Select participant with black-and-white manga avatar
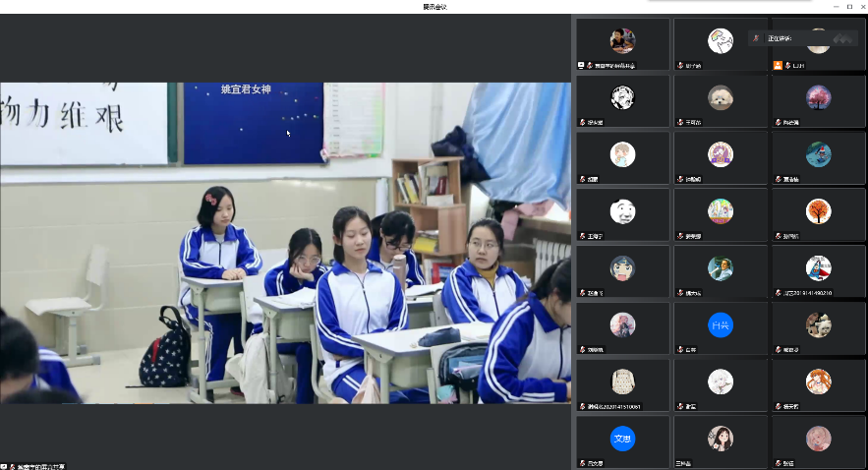 [x=623, y=100]
